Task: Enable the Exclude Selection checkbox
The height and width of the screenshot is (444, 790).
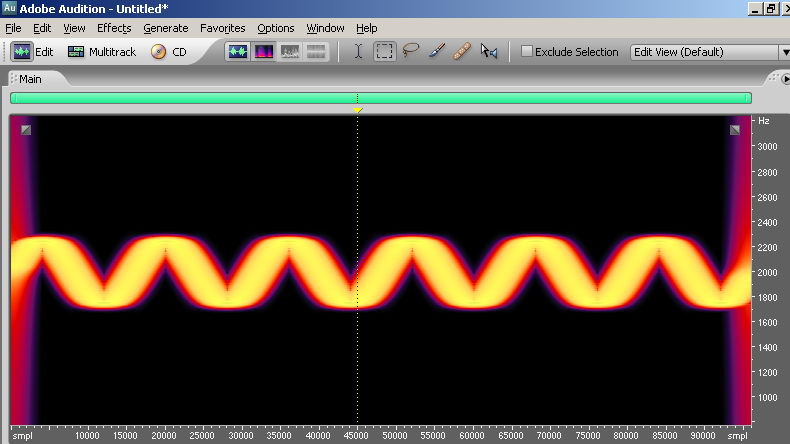Action: tap(527, 52)
